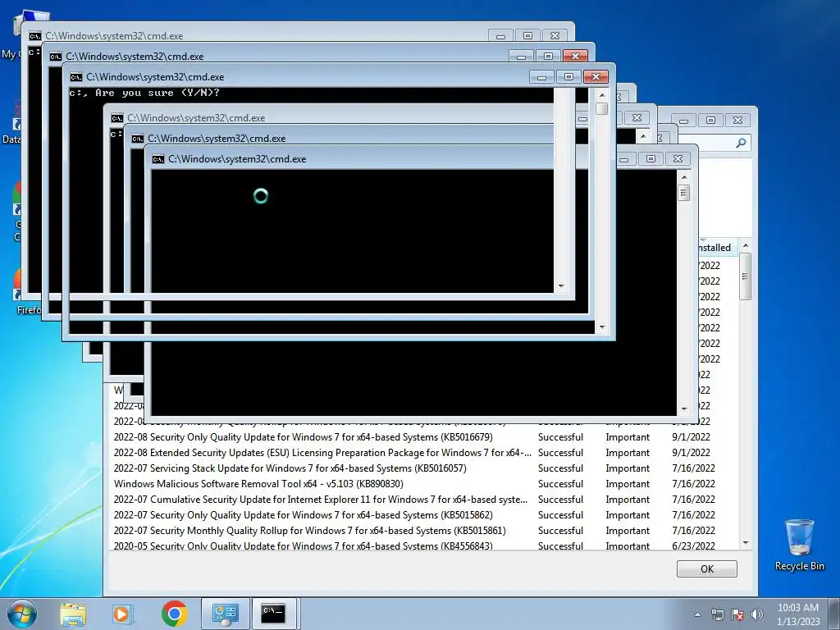Click 6/23/2022 date in KB4556843 row
840x630 pixels.
693,546
